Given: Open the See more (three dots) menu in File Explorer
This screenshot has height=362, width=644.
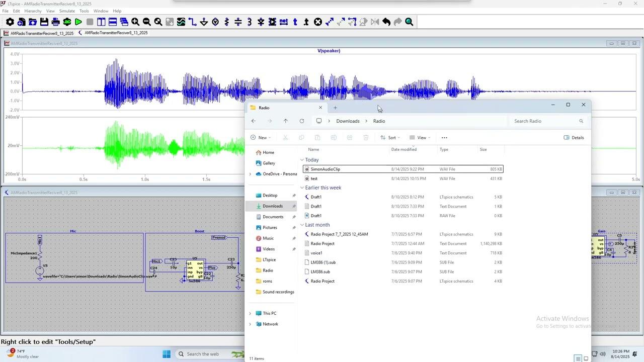Looking at the screenshot, I should point(444,138).
